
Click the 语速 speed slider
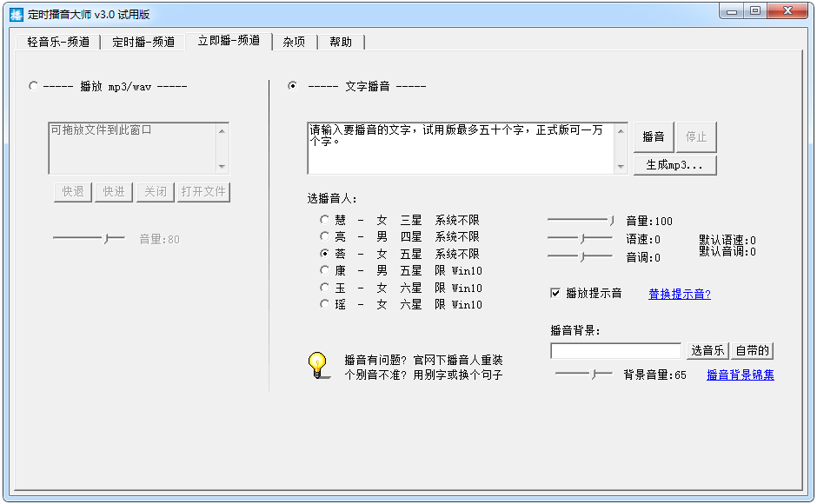click(581, 239)
